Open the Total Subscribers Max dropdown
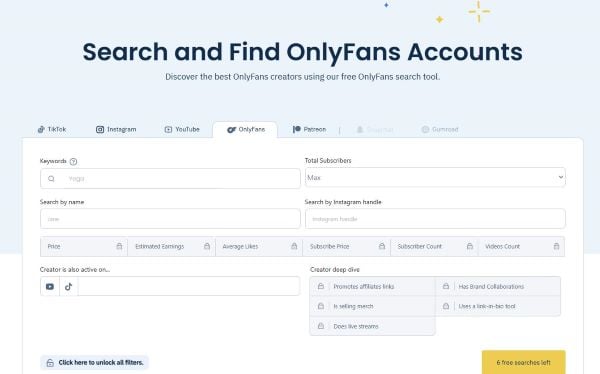Image resolution: width=600 pixels, height=374 pixels. [435, 177]
